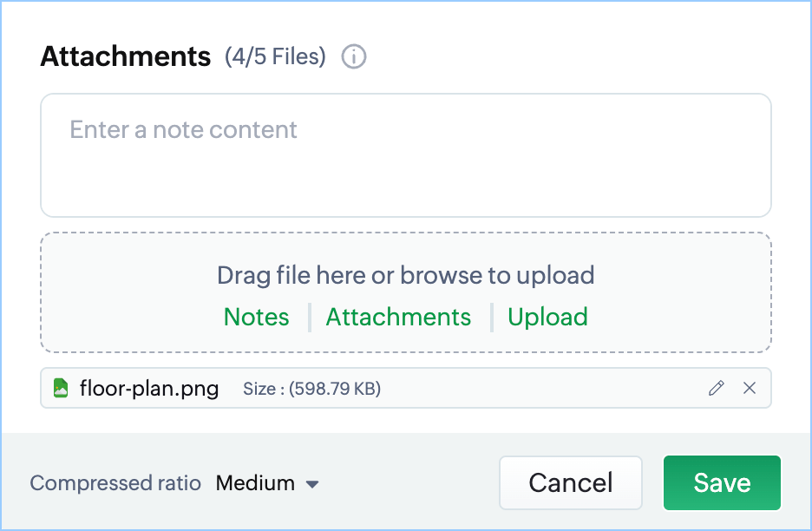The image size is (812, 531).
Task: Open the Medium compression ratio dropdown
Action: point(255,483)
